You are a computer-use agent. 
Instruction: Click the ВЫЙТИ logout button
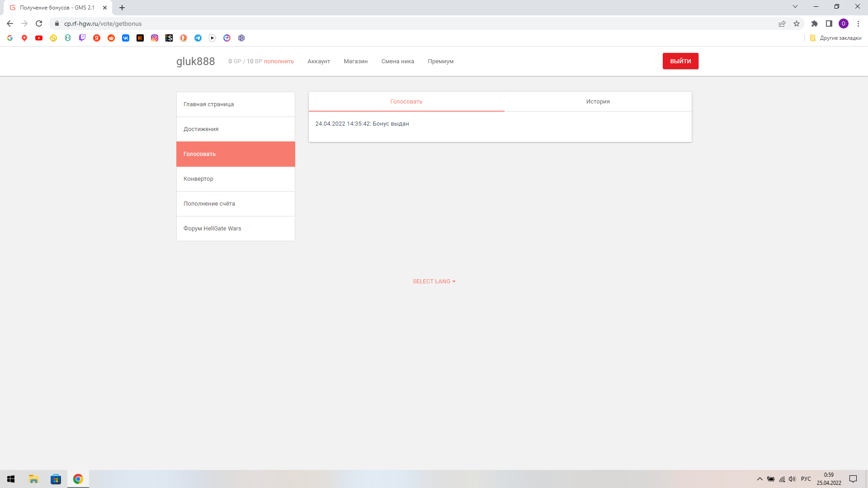coord(680,61)
